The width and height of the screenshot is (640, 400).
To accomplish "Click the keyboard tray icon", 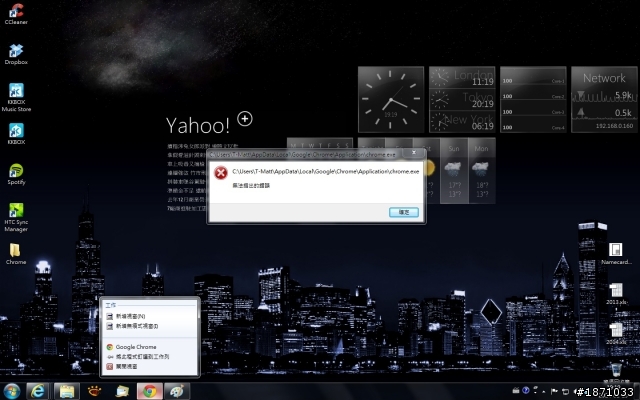I will [x=516, y=391].
